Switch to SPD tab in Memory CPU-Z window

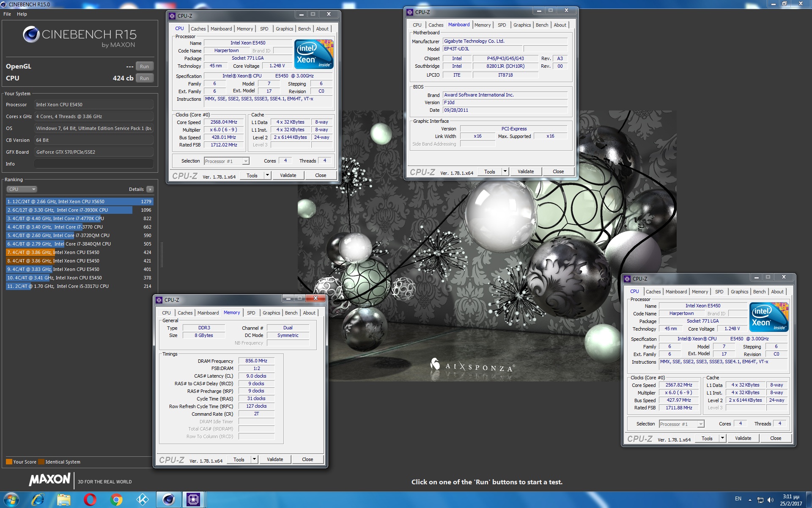tap(251, 313)
